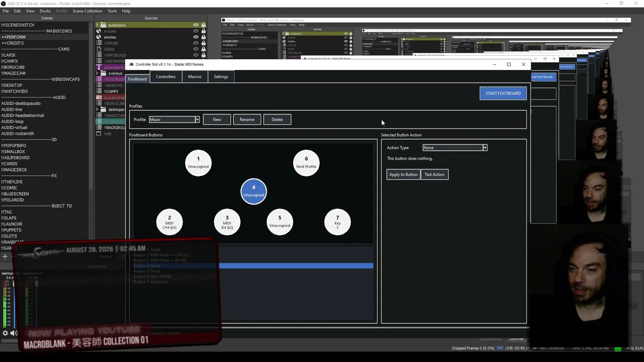Open audio mixer gear settings for desktop audio

(6, 333)
